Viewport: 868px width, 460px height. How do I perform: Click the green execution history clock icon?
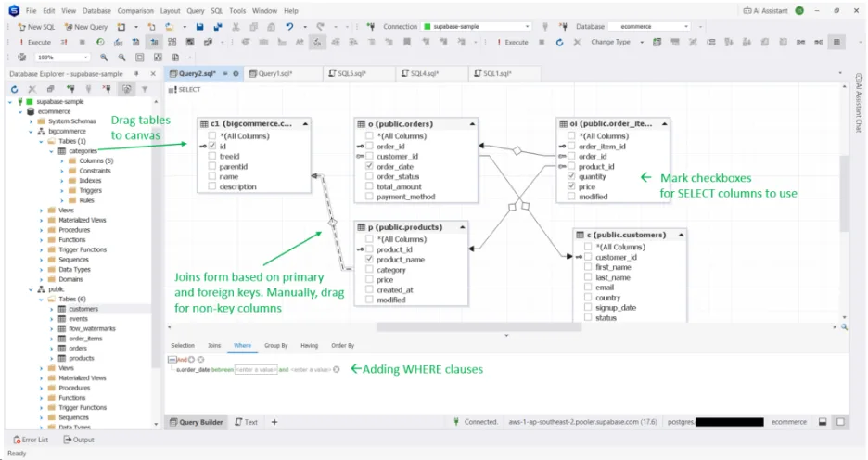click(100, 42)
